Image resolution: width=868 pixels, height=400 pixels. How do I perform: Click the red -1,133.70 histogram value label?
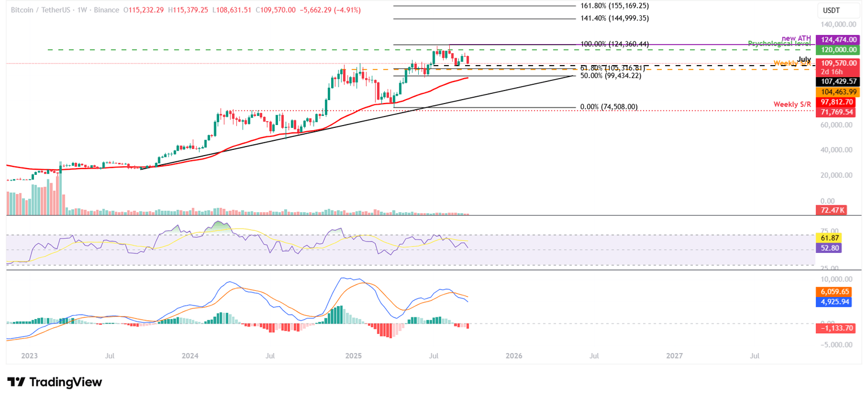835,328
